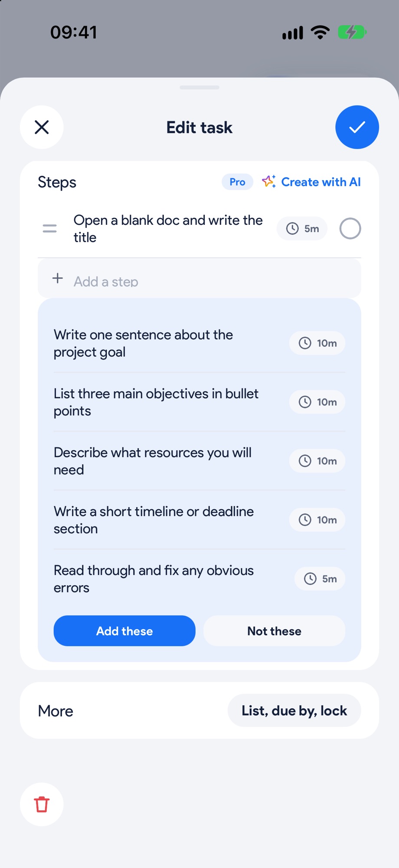The width and height of the screenshot is (399, 868).
Task: Select the 'Describe what resources' suggested step
Action: tap(153, 461)
